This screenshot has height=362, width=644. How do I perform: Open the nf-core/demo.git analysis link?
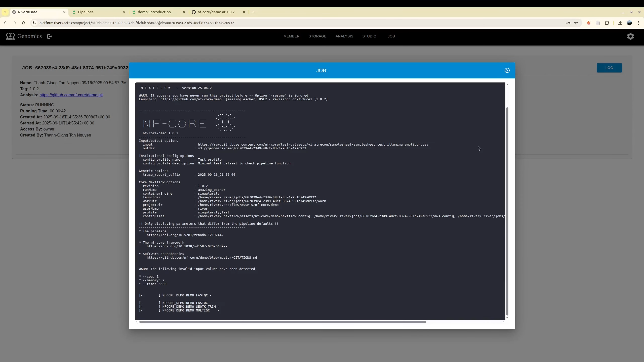pos(71,95)
